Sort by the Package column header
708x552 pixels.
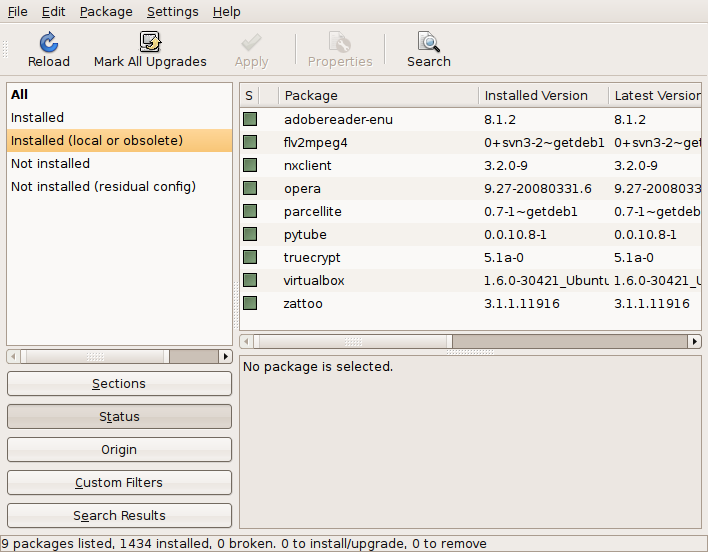point(379,96)
